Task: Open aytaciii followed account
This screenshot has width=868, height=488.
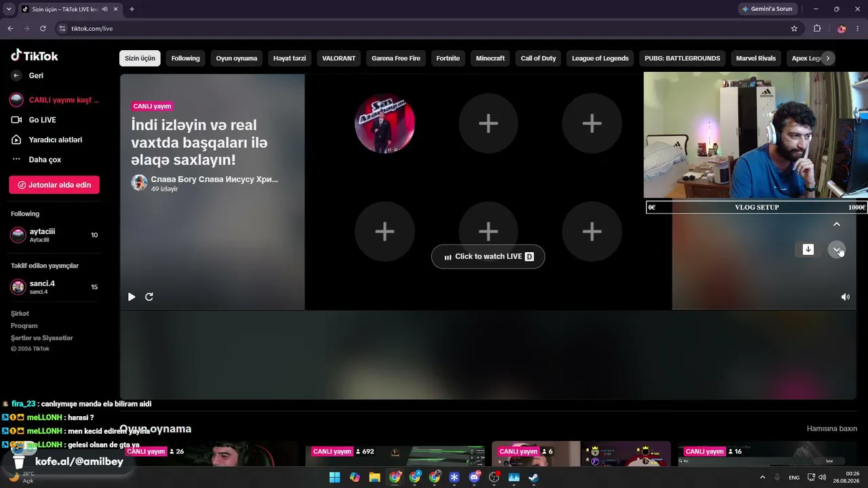Action: pos(54,235)
